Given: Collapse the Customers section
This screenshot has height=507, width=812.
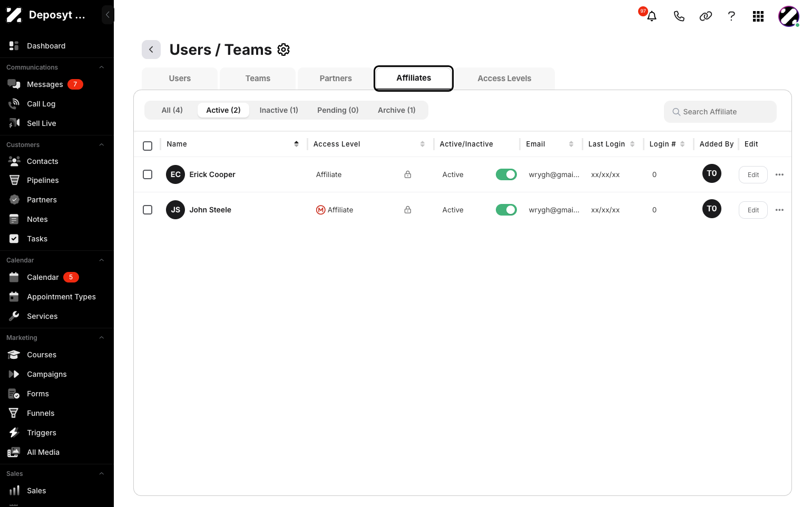Looking at the screenshot, I should click(102, 145).
